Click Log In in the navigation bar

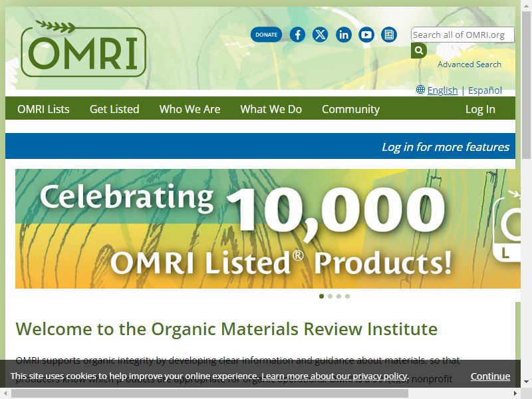click(x=480, y=109)
